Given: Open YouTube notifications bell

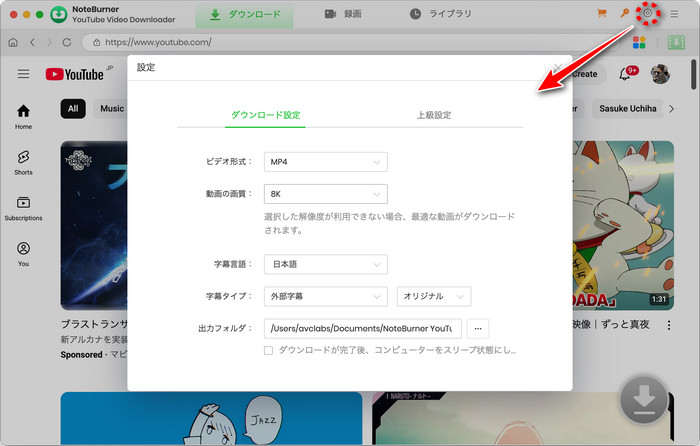Looking at the screenshot, I should [x=625, y=74].
